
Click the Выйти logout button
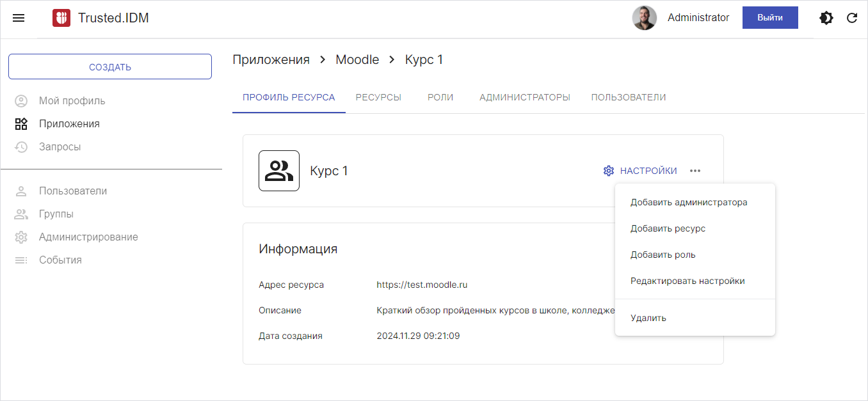(x=770, y=18)
